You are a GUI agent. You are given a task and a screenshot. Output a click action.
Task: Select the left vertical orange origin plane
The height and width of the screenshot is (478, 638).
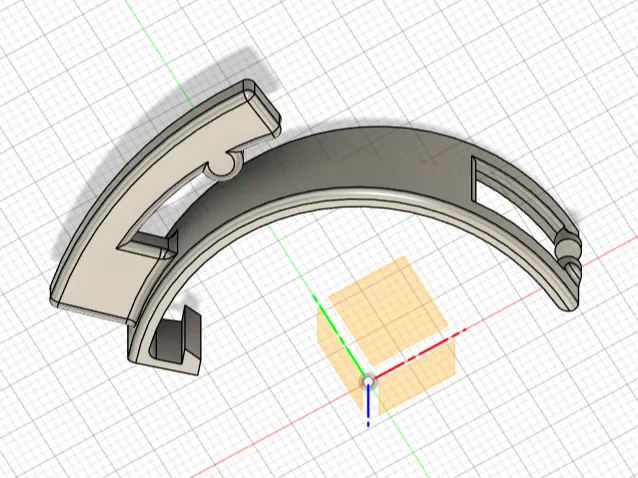tap(339, 357)
